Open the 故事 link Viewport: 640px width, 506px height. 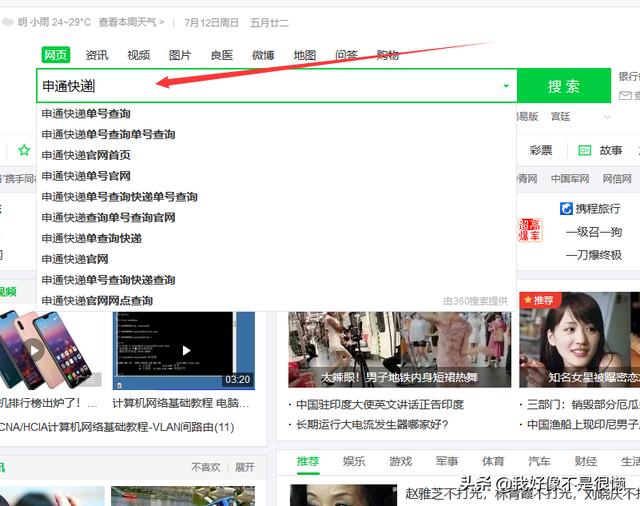pos(611,150)
